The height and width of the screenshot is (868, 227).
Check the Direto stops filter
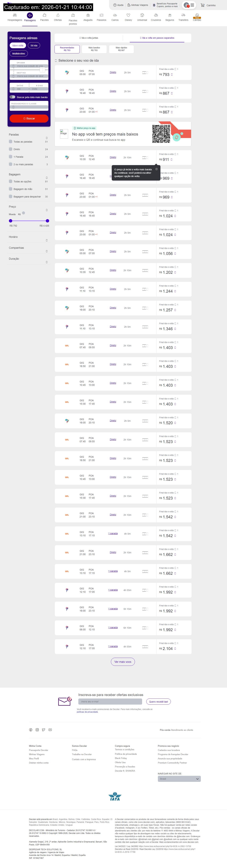(x=11, y=149)
